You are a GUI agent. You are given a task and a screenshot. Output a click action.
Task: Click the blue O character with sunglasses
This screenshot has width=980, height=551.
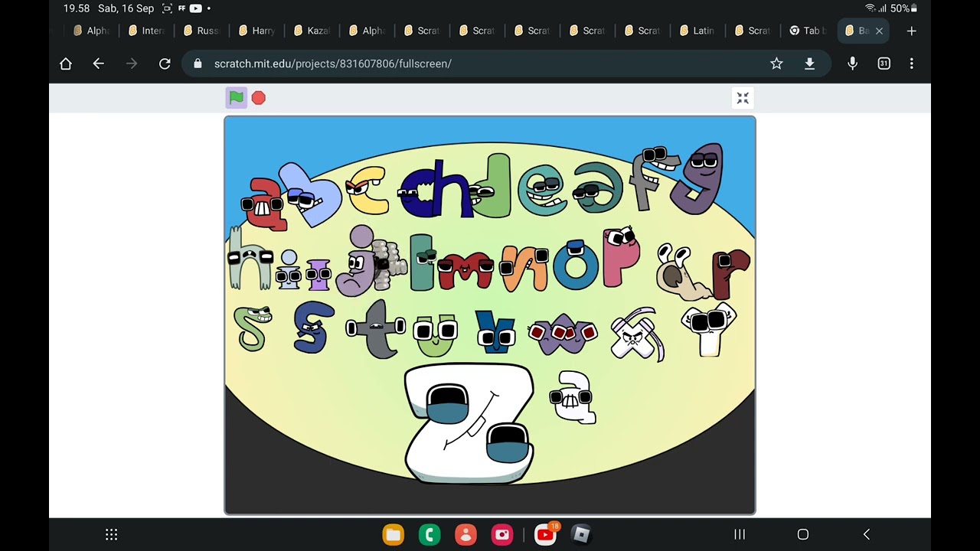[575, 265]
